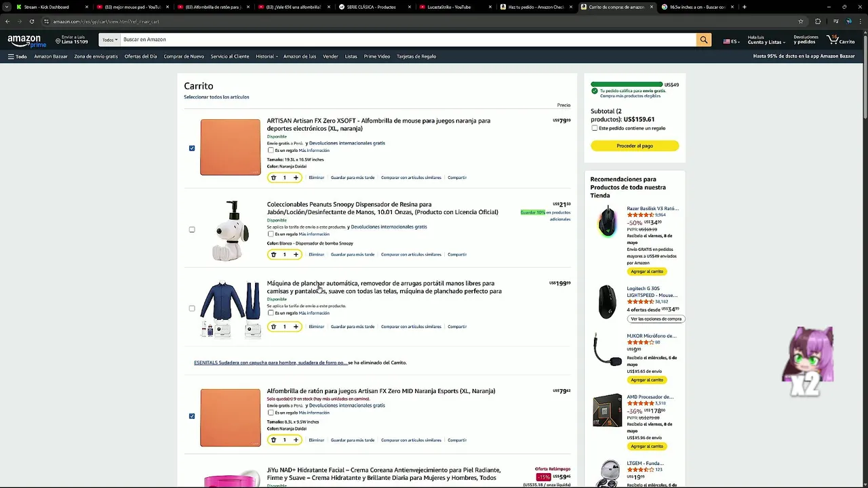Click trash icon for Máquina de planchar
This screenshot has width=868, height=488.
tap(273, 327)
